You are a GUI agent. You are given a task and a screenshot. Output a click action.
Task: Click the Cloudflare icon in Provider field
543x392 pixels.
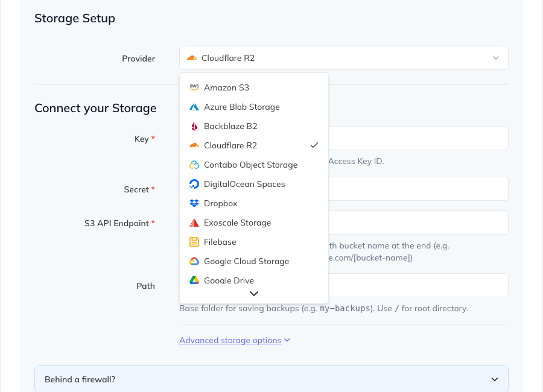click(x=192, y=58)
